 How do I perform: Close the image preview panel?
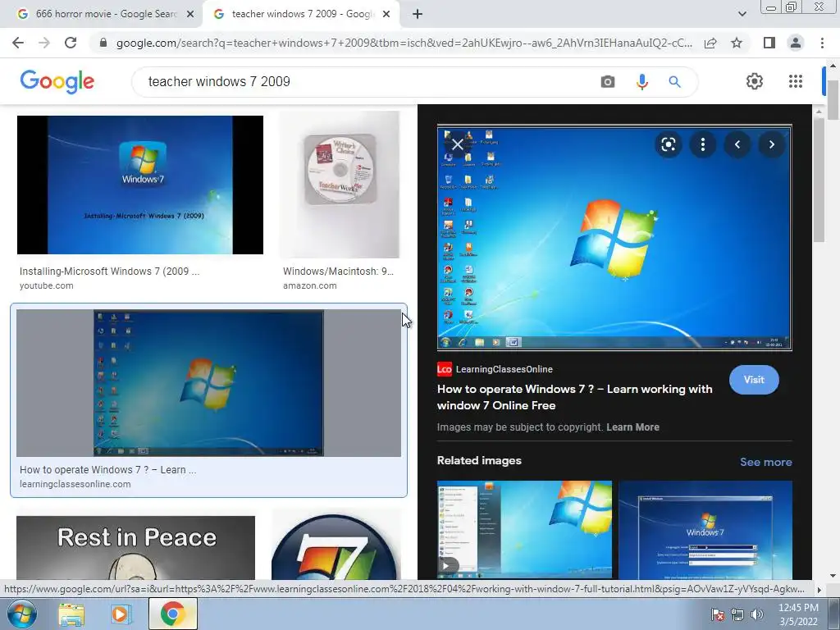tap(457, 144)
